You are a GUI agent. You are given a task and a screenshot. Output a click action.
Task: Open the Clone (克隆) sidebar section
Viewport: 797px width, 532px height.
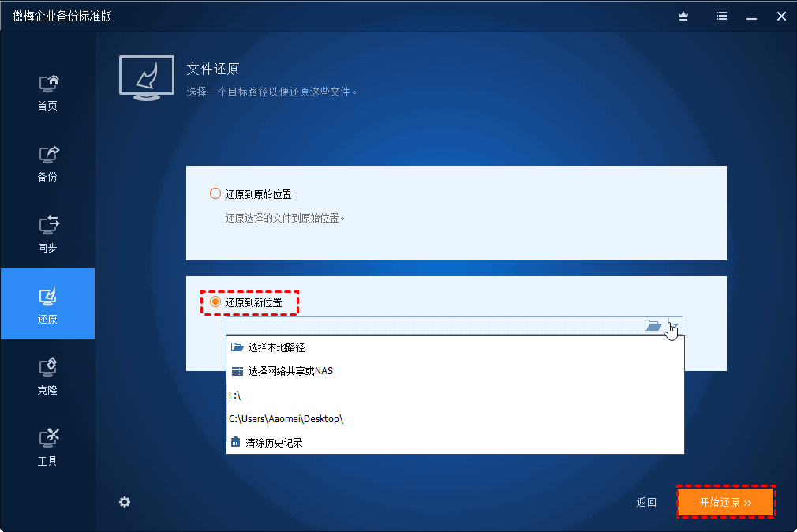48,377
